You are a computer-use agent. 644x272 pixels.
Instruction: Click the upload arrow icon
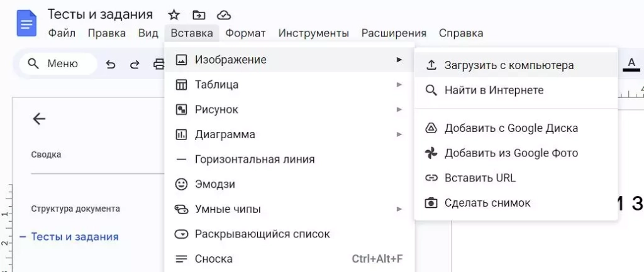431,65
